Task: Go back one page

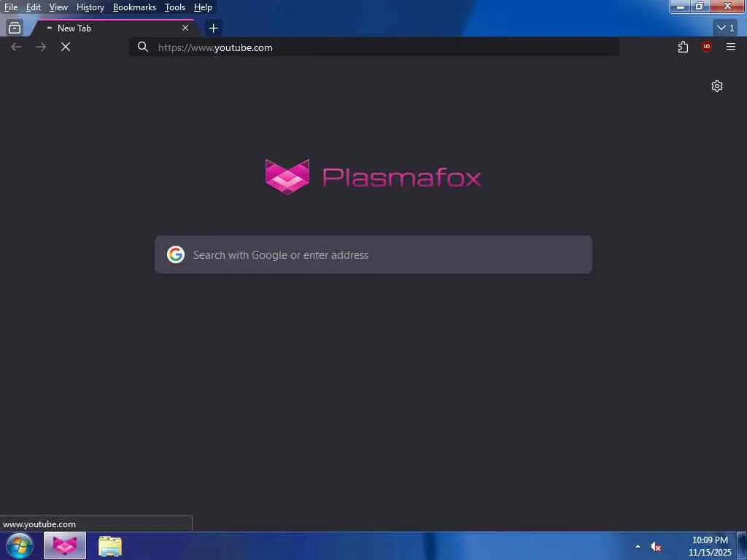Action: click(x=16, y=47)
